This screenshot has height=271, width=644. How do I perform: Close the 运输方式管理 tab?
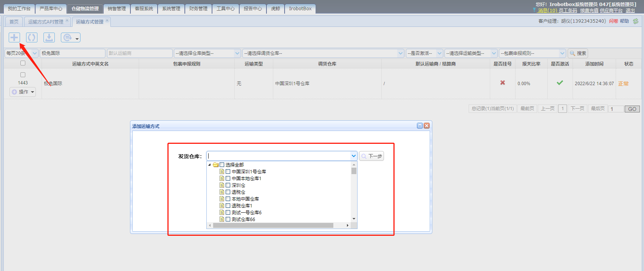pyautogui.click(x=107, y=20)
